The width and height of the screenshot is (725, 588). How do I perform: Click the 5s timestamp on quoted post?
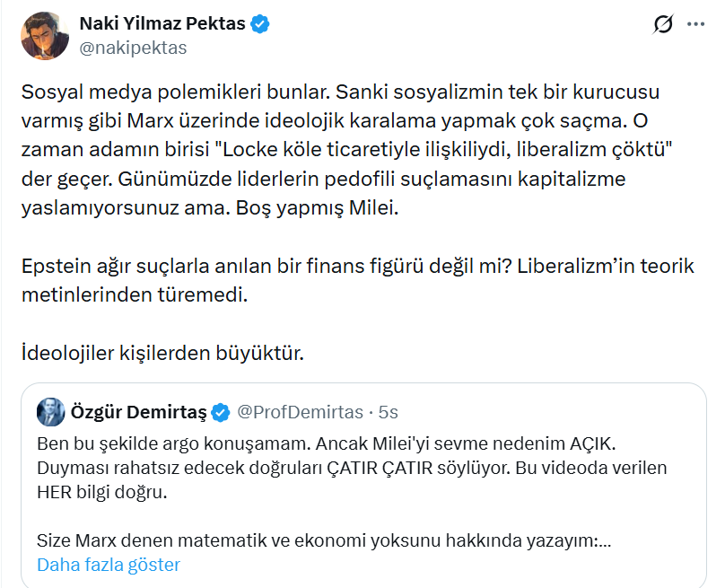pyautogui.click(x=388, y=412)
